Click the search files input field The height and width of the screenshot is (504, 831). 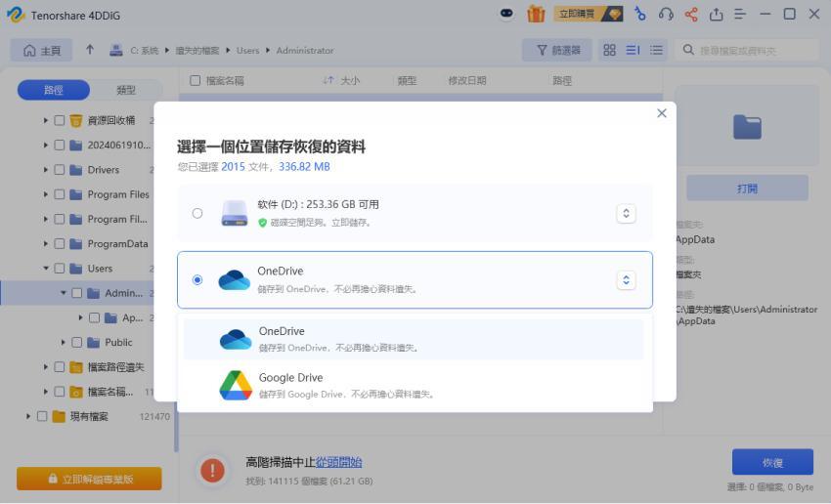747,50
